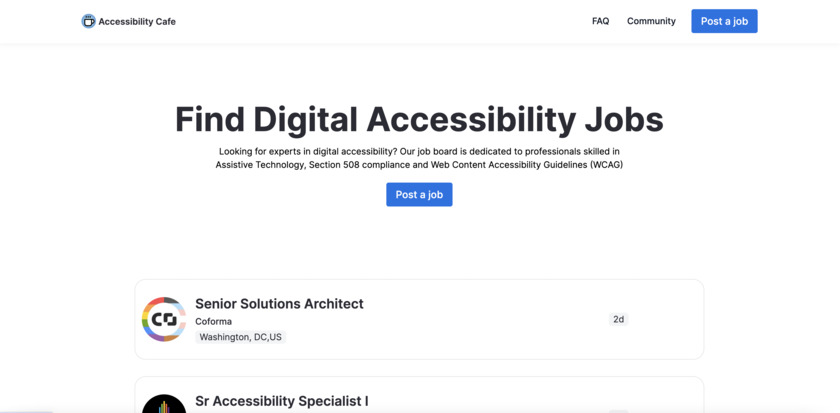840x413 pixels.
Task: Open the Senior Solutions Architect job listing
Action: 279,304
